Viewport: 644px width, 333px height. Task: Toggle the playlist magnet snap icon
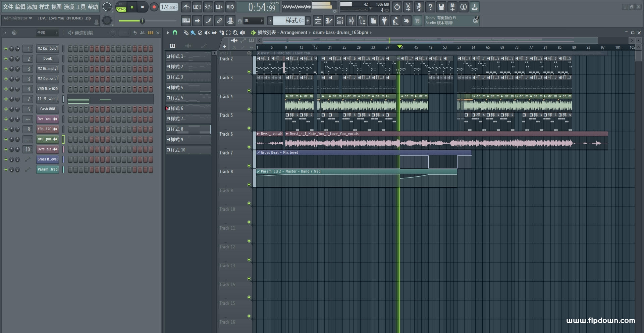pyautogui.click(x=175, y=33)
